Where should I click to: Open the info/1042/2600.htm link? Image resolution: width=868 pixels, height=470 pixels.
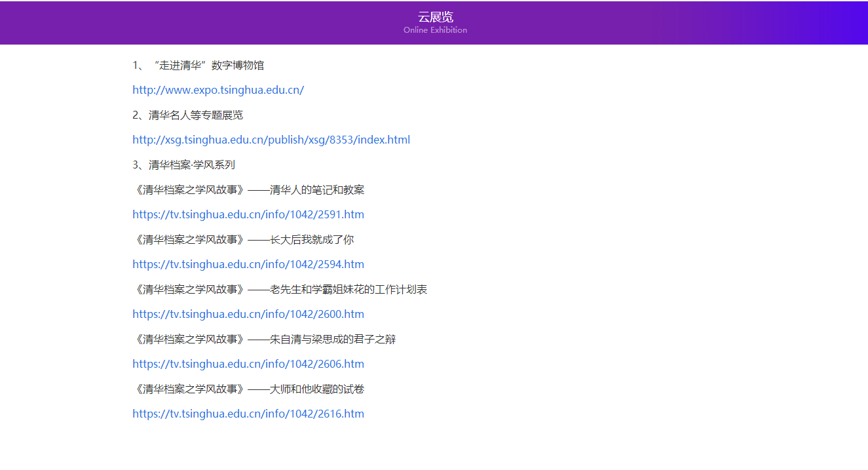[248, 315]
